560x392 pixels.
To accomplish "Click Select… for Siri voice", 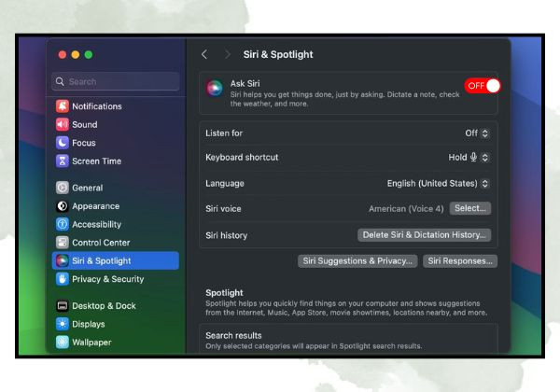I will [470, 208].
